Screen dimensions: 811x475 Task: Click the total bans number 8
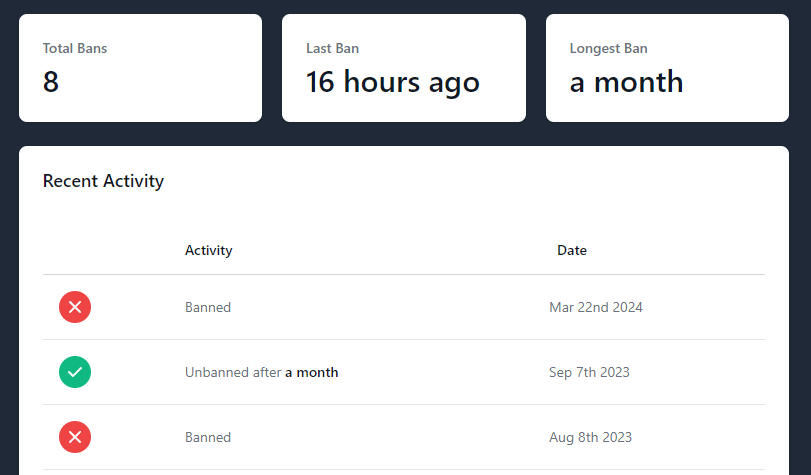pos(51,82)
